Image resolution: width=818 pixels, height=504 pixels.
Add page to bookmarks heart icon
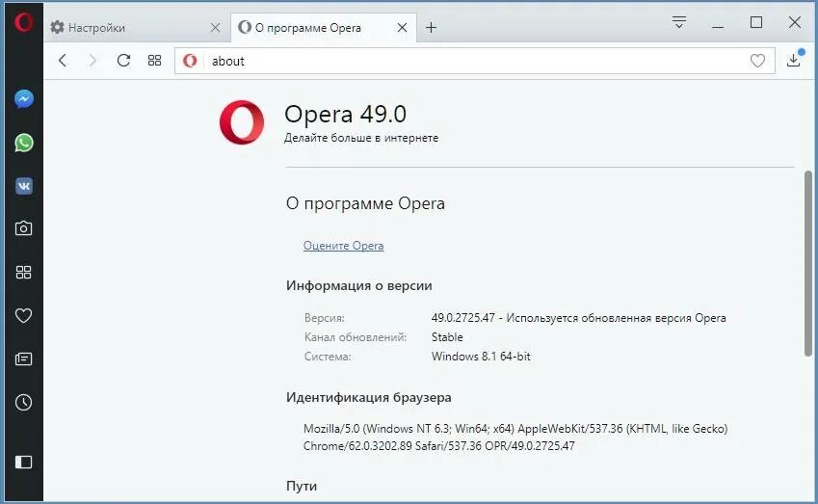tap(757, 61)
